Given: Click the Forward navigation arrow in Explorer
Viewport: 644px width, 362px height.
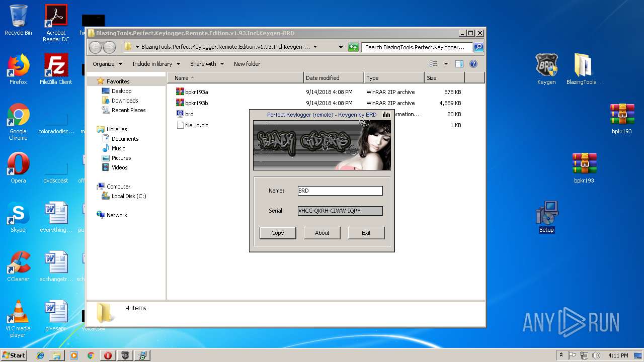Looking at the screenshot, I should 109,47.
